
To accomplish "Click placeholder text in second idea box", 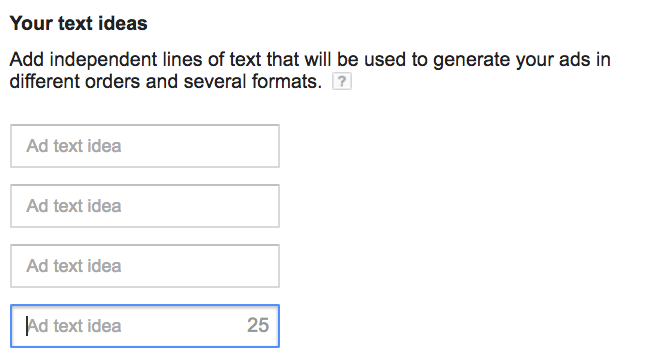I will point(74,206).
